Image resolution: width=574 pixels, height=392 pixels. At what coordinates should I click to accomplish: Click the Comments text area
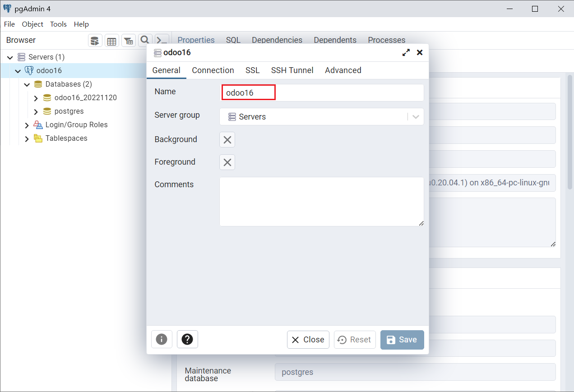[x=322, y=202]
